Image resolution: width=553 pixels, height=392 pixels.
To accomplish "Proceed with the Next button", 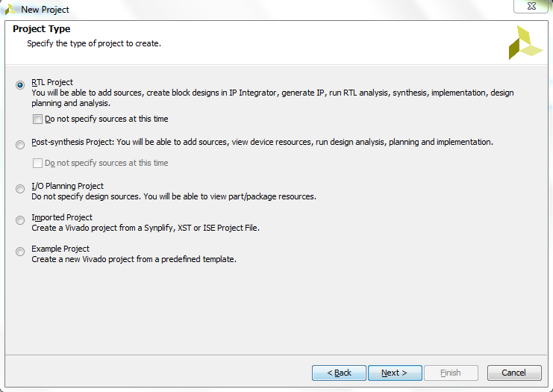I will click(395, 373).
